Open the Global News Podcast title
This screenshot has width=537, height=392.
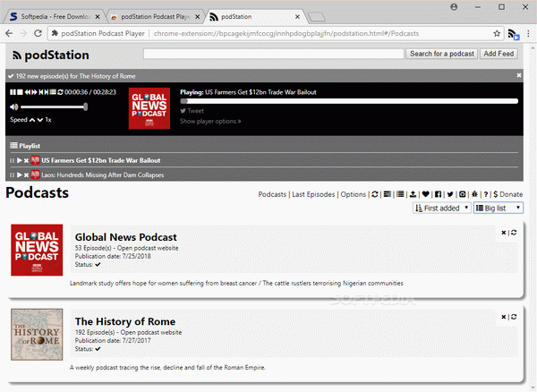click(x=125, y=237)
